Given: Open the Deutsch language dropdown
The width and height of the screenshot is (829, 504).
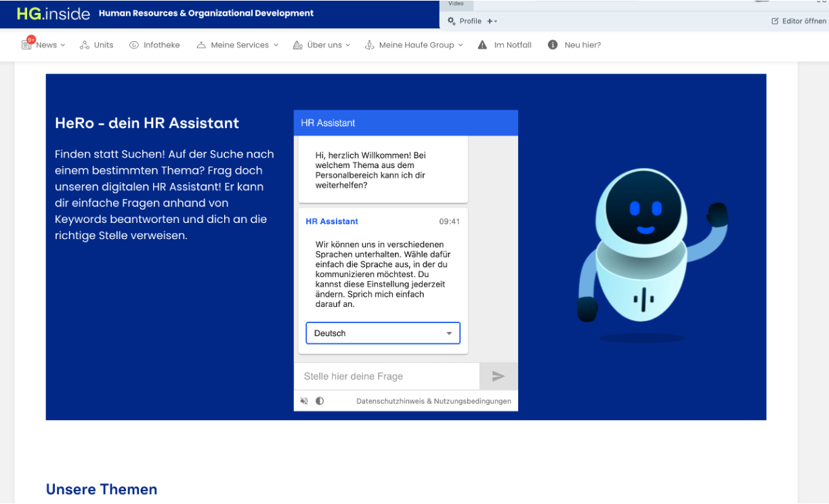Looking at the screenshot, I should [383, 333].
